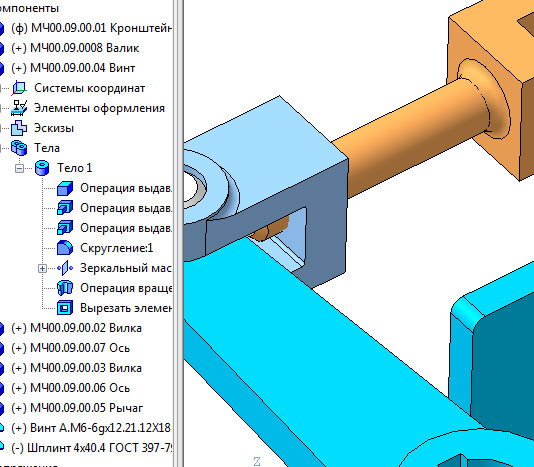Click the Зеркальный массив mirror icon
Viewport: 534px width, 467px height.
point(65,268)
